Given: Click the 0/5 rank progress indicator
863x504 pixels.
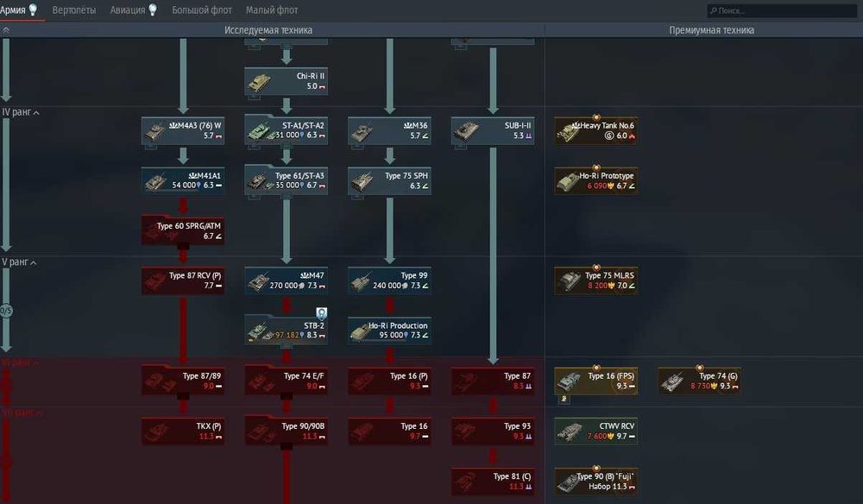Looking at the screenshot, I should pos(6,311).
